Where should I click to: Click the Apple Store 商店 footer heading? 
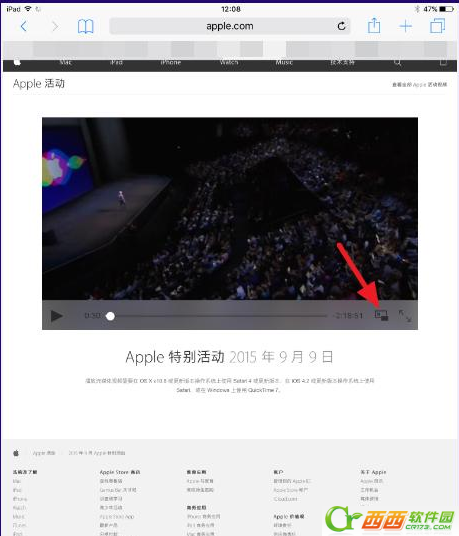pos(120,472)
